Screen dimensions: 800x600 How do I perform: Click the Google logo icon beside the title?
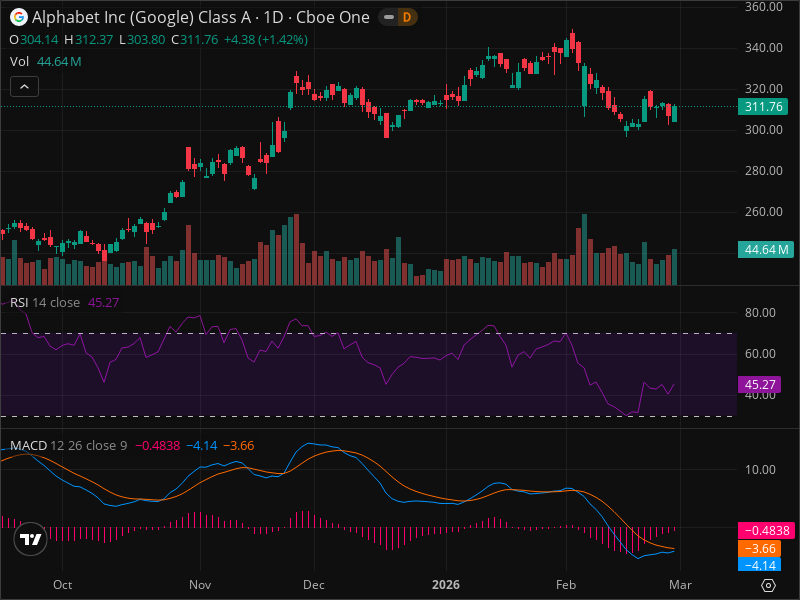click(19, 17)
